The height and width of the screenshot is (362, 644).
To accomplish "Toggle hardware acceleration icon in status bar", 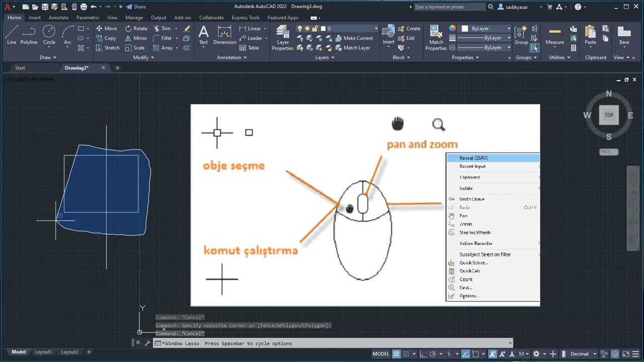I will click(x=615, y=354).
